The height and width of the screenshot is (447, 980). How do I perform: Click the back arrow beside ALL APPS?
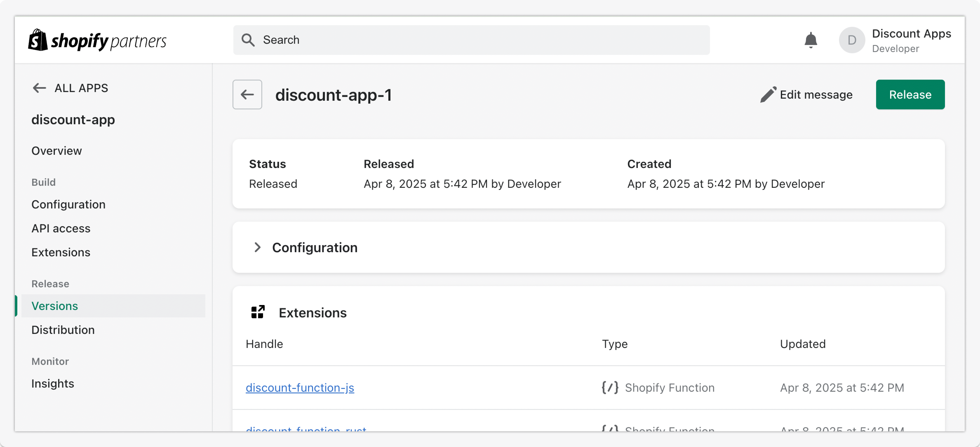39,88
